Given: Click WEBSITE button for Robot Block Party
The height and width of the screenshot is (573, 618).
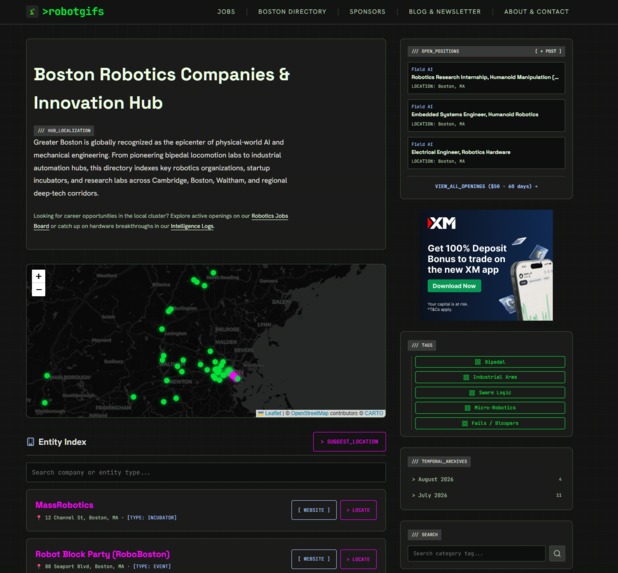Looking at the screenshot, I should point(314,559).
